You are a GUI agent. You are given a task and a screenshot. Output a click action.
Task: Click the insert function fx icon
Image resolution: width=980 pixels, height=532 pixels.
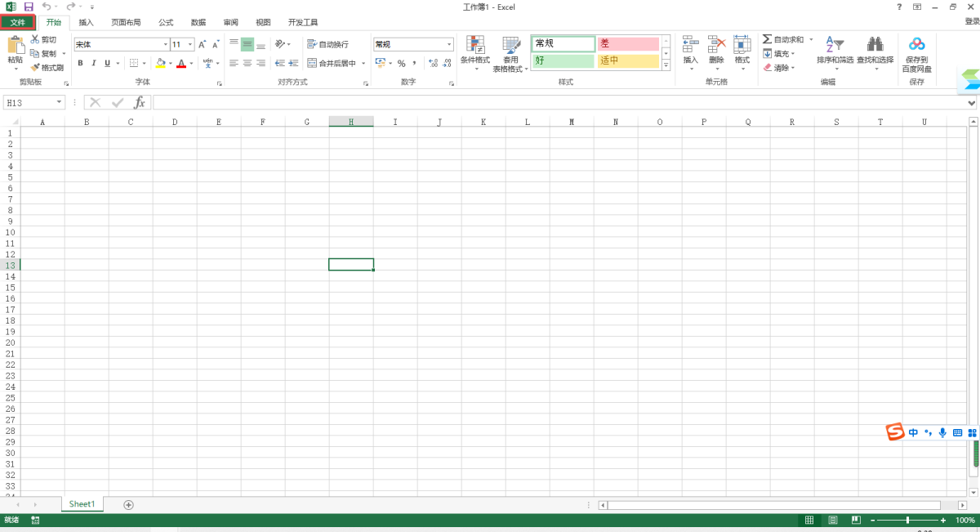(140, 102)
